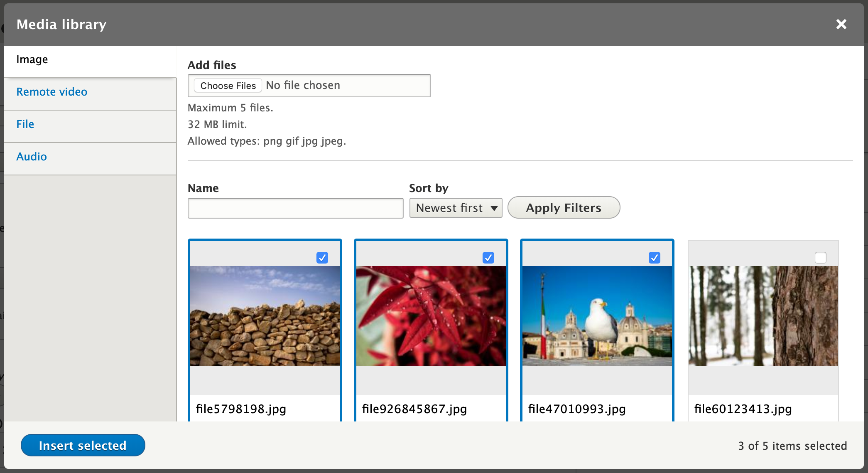Switch to the Remote video tab

(x=51, y=92)
